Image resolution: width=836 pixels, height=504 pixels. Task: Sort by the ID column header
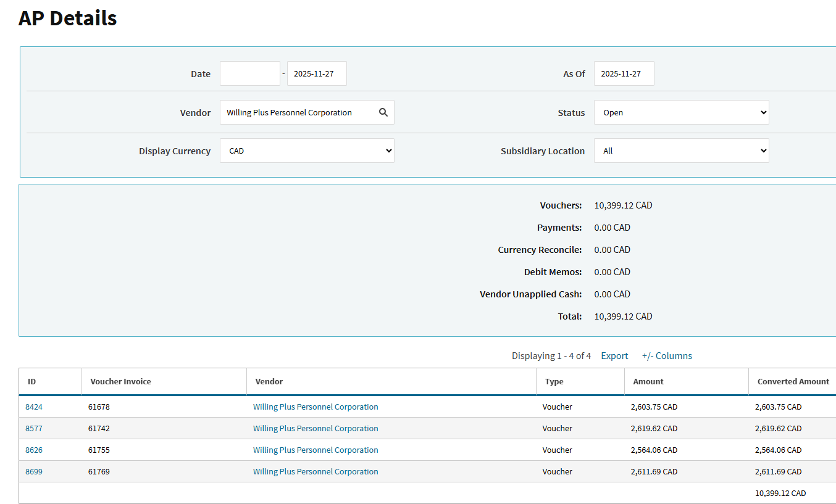(32, 382)
